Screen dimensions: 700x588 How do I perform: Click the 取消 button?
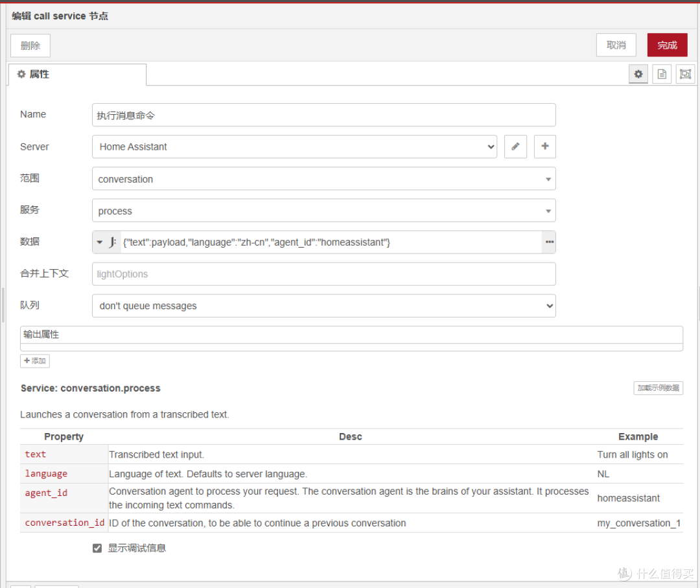[x=616, y=45]
